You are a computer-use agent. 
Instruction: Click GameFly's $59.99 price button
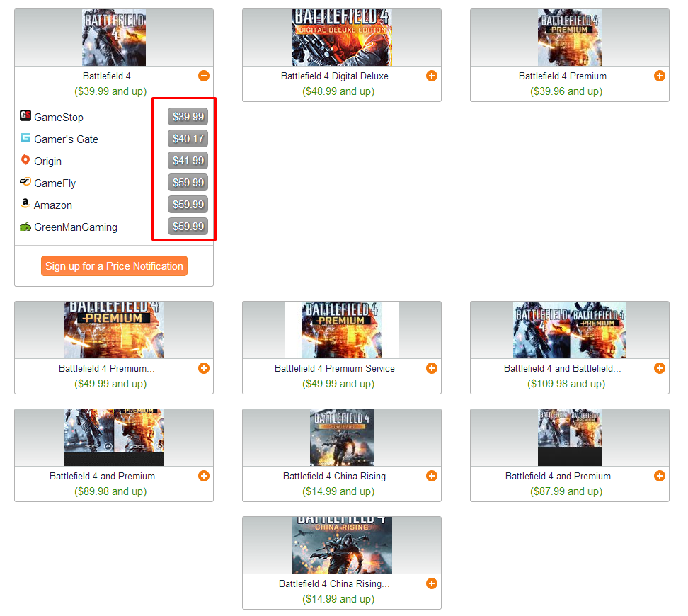point(188,183)
